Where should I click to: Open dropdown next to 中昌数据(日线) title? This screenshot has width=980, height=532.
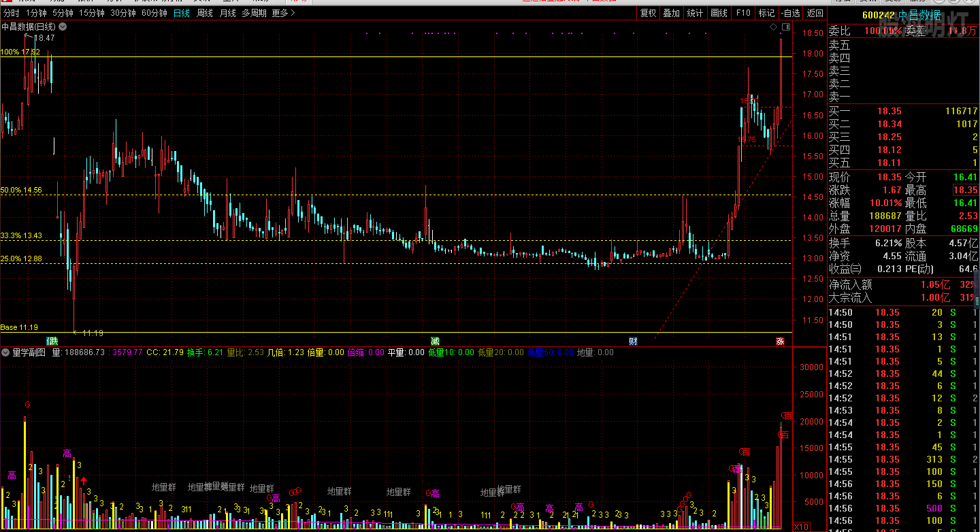(63, 27)
